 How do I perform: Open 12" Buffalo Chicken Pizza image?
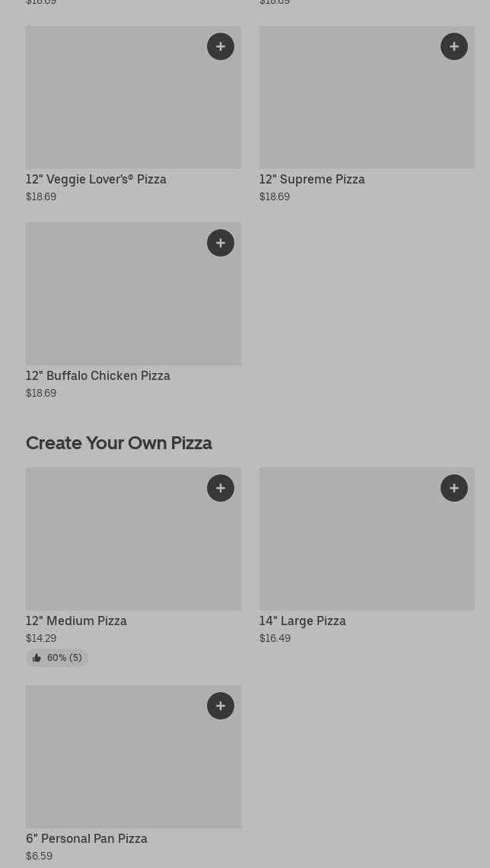[x=133, y=303]
